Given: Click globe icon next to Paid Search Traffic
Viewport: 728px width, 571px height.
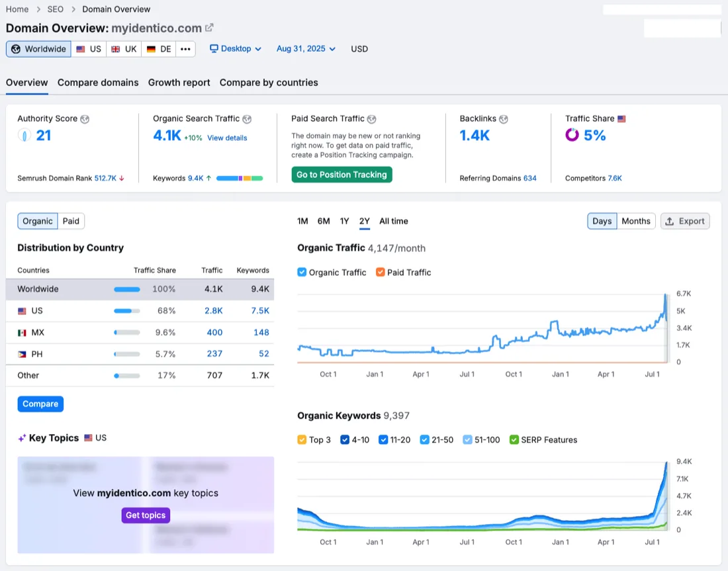Looking at the screenshot, I should click(x=371, y=119).
